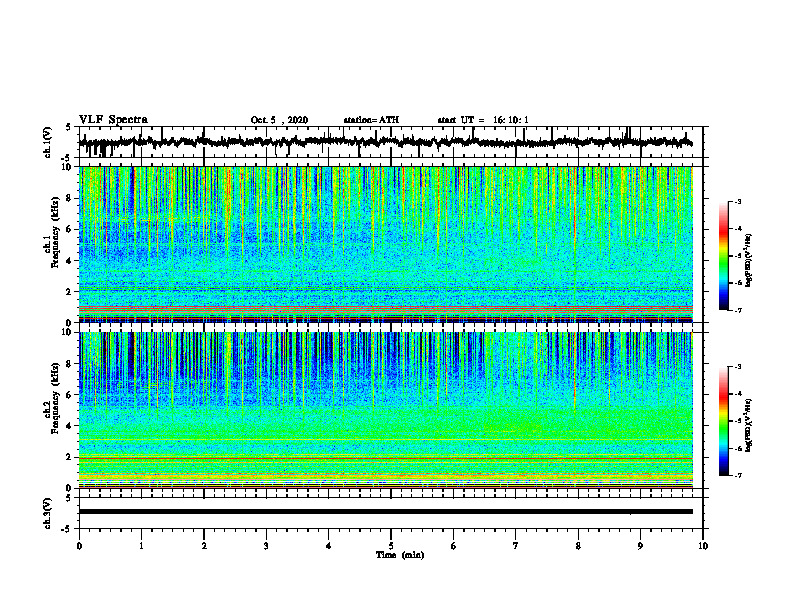This screenshot has width=792, height=612.
Task: Click the ch.2 spectrogram color bar
Action: [x=723, y=421]
